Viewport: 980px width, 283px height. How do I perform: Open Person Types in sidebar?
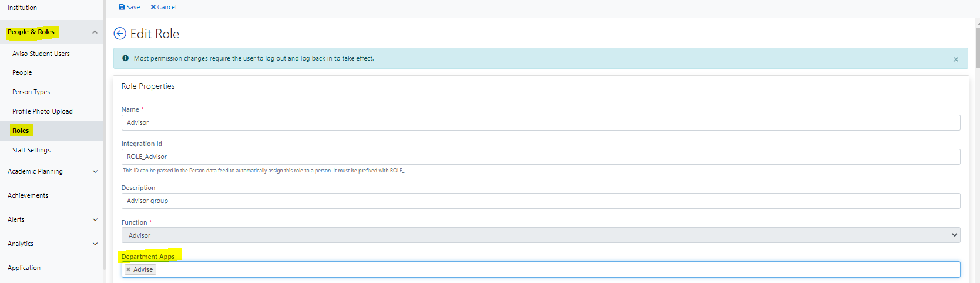pyautogui.click(x=31, y=92)
